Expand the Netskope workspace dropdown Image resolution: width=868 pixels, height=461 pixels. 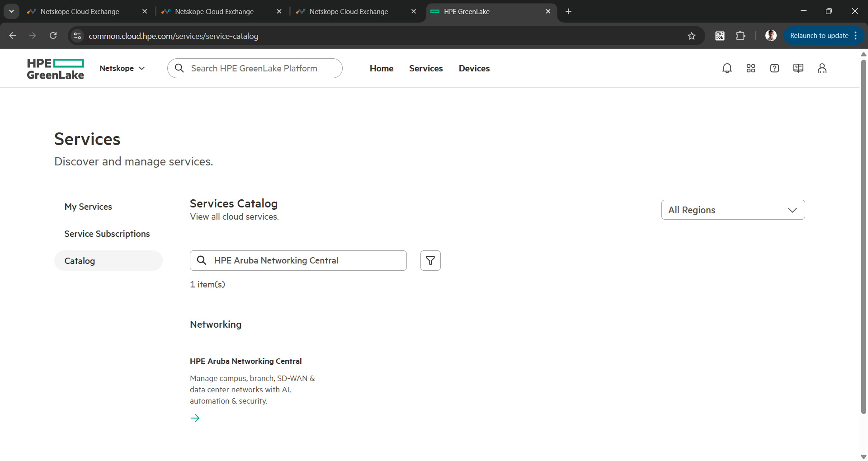[x=122, y=68]
